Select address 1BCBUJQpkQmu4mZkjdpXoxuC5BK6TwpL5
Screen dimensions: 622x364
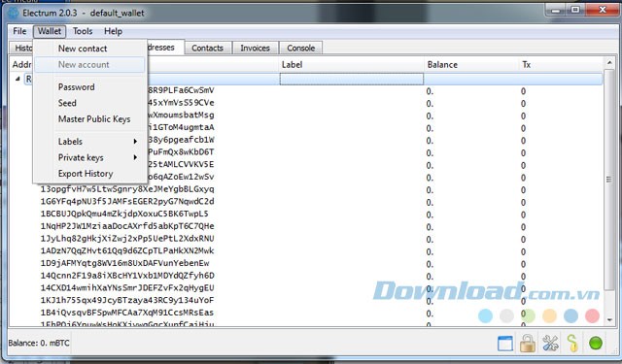pyautogui.click(x=124, y=214)
